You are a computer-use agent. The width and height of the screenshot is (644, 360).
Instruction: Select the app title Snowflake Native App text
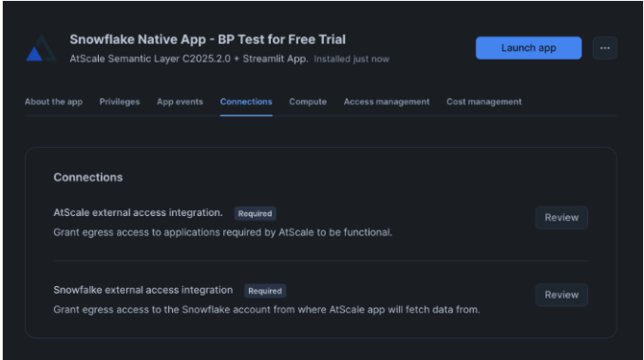[x=208, y=39]
